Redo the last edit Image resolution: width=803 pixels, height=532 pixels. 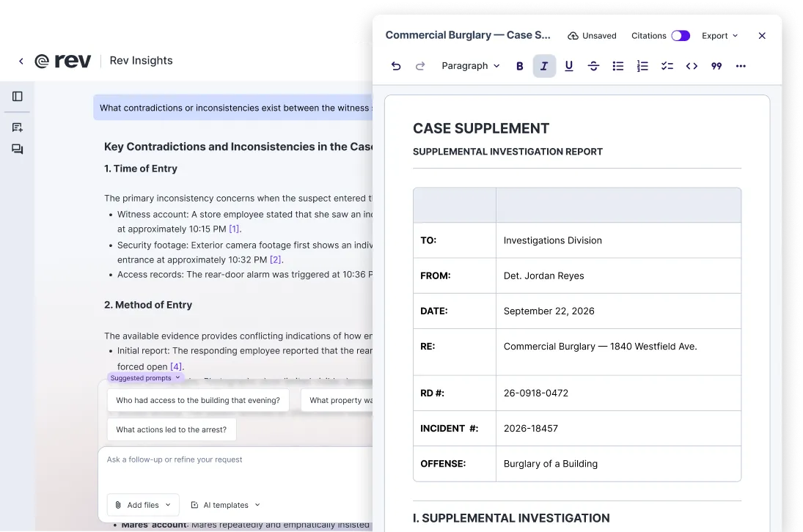pyautogui.click(x=420, y=66)
